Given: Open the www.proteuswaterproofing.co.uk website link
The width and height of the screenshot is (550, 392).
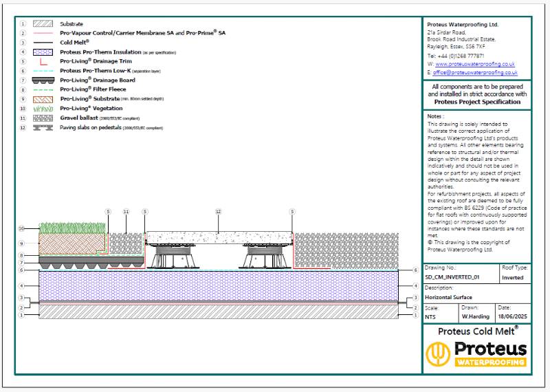Looking at the screenshot, I should [x=475, y=64].
